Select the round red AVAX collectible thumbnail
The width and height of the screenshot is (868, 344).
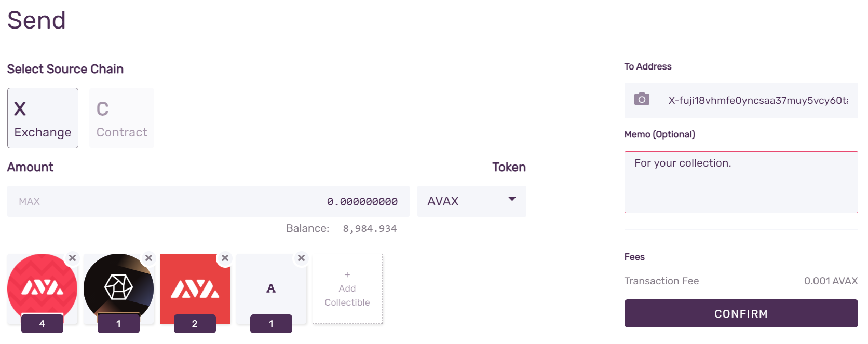click(x=42, y=288)
